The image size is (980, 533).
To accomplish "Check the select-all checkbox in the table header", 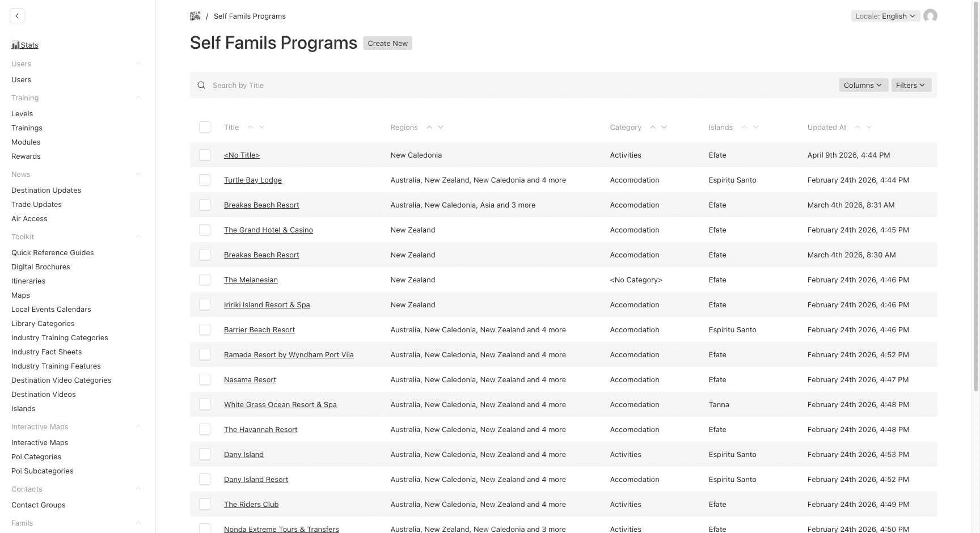I will click(205, 127).
